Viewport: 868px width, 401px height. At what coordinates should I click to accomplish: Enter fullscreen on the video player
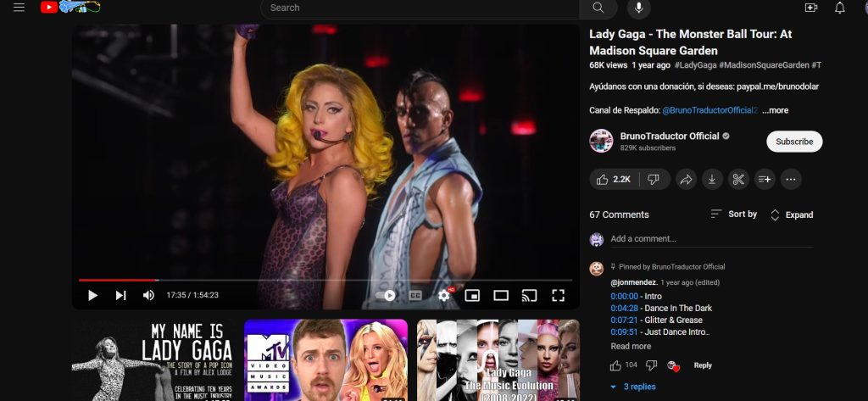[558, 295]
